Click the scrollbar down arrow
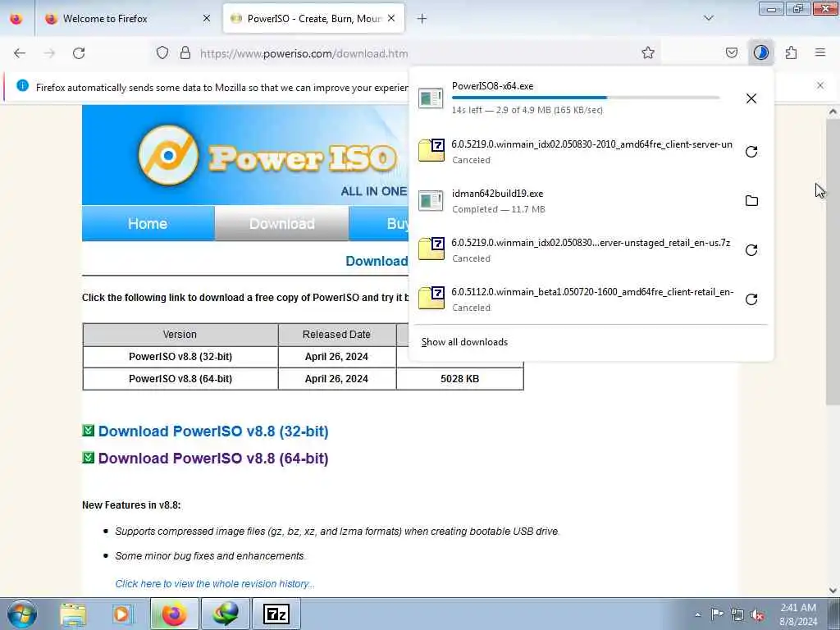840x630 pixels. [833, 591]
